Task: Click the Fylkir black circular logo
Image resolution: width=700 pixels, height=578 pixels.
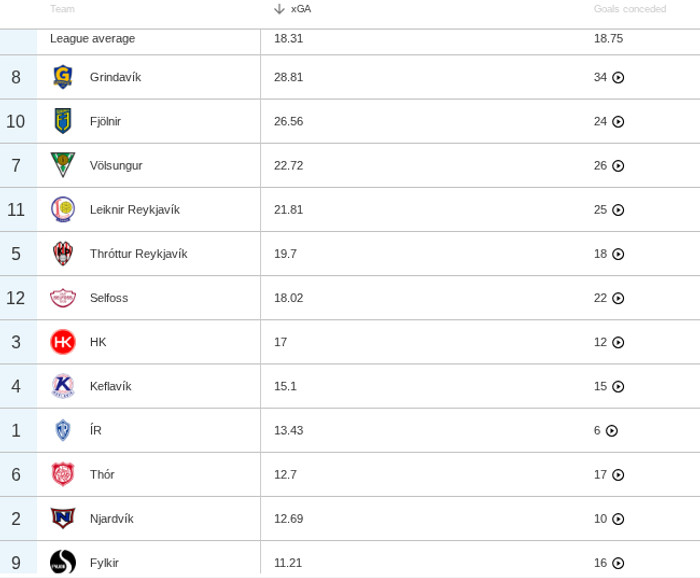Action: (63, 562)
